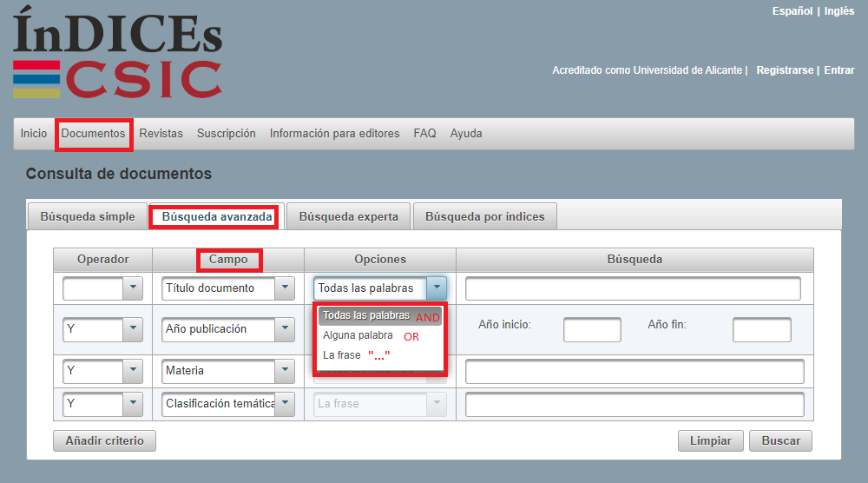Open the Clasificación temática field dropdown
This screenshot has height=483, width=868.
click(228, 404)
